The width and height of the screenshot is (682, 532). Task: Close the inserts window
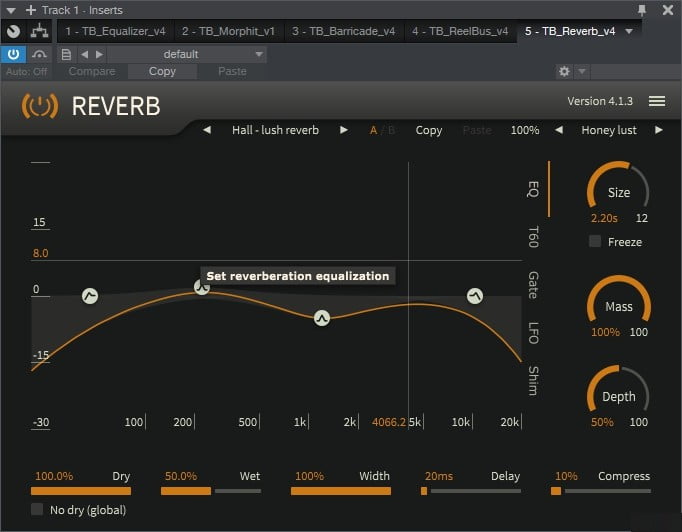click(x=668, y=10)
